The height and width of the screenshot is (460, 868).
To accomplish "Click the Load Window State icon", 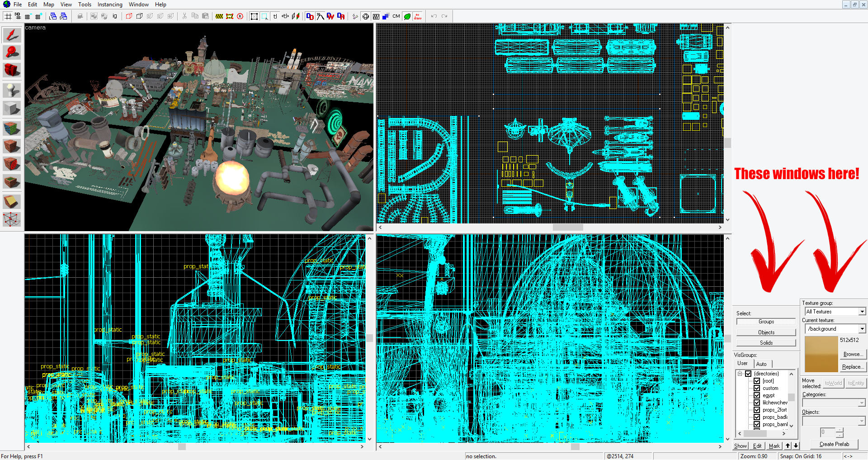I will pyautogui.click(x=53, y=16).
